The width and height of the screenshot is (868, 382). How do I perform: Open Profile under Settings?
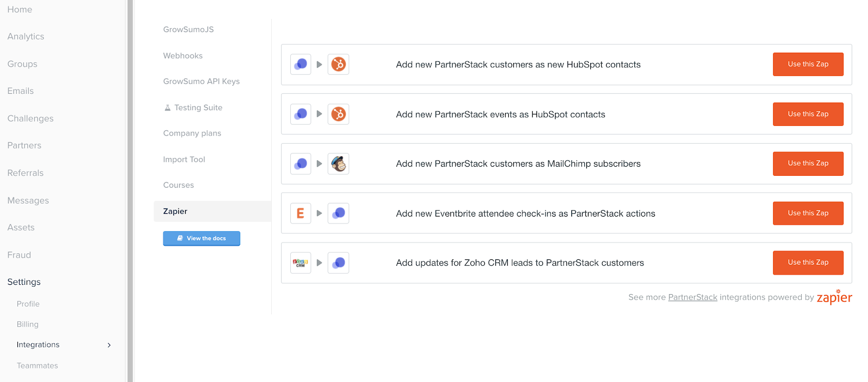[28, 304]
